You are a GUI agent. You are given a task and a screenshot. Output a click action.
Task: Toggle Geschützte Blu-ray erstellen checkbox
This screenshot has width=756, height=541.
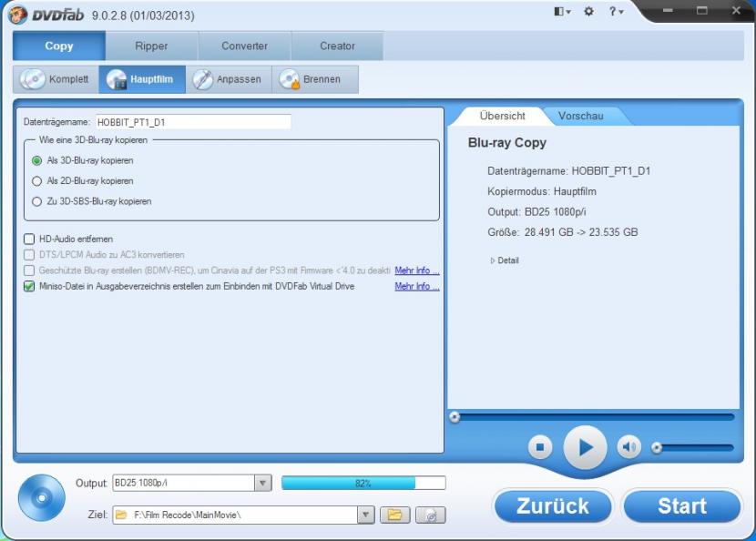tap(29, 270)
